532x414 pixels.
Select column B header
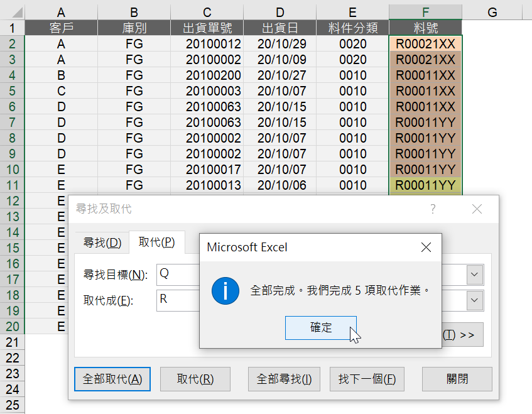134,13
